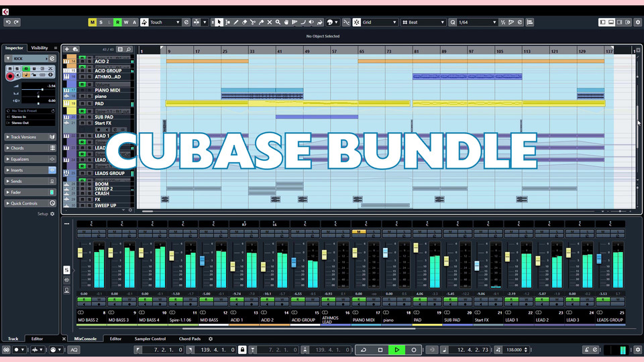Open the Chord Pads tab

(190, 339)
